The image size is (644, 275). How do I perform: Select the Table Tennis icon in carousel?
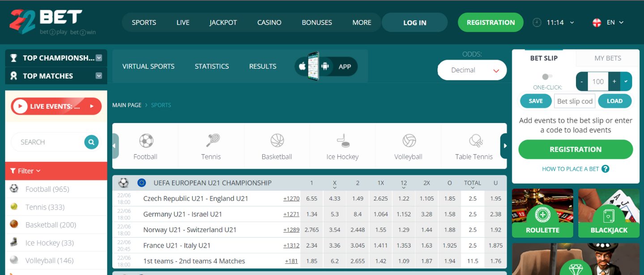click(x=475, y=141)
